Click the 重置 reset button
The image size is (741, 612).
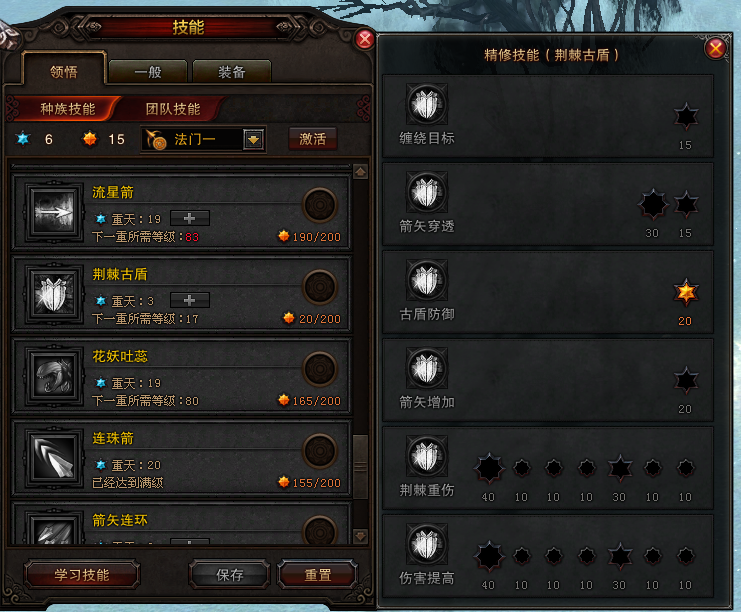(x=318, y=575)
